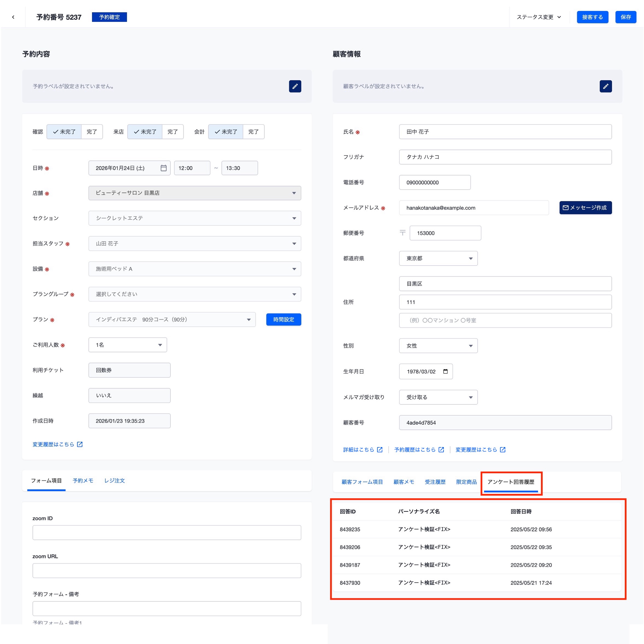
Task: Click the 保存 button
Action: [626, 17]
